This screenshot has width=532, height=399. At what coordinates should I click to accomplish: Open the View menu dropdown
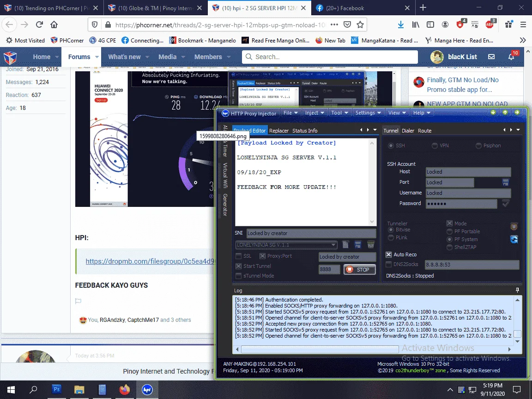[397, 113]
